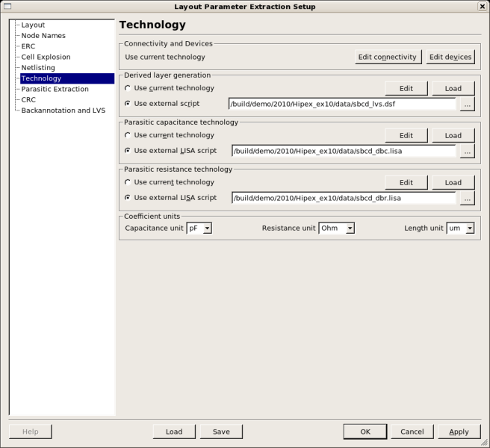Select 'Use external LISA script' for parasitic capacitance
The height and width of the screenshot is (448, 490).
point(128,151)
